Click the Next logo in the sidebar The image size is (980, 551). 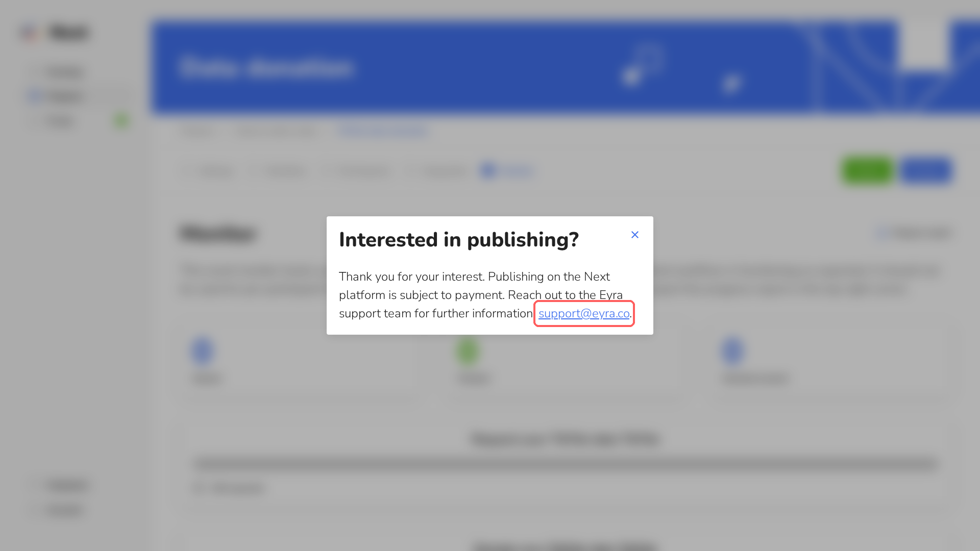55,33
